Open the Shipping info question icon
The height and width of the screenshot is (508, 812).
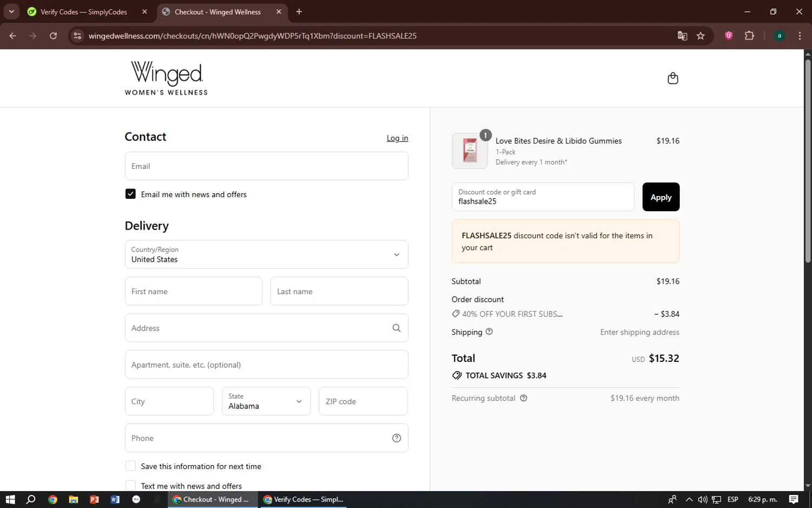tap(489, 332)
